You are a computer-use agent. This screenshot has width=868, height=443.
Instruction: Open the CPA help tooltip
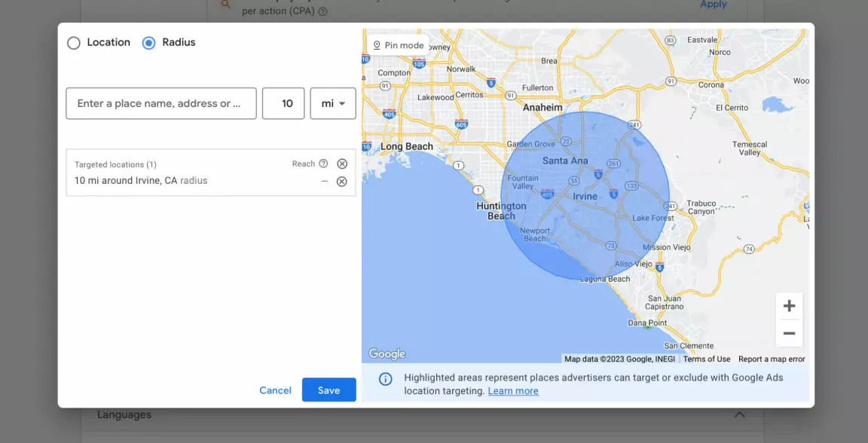322,11
